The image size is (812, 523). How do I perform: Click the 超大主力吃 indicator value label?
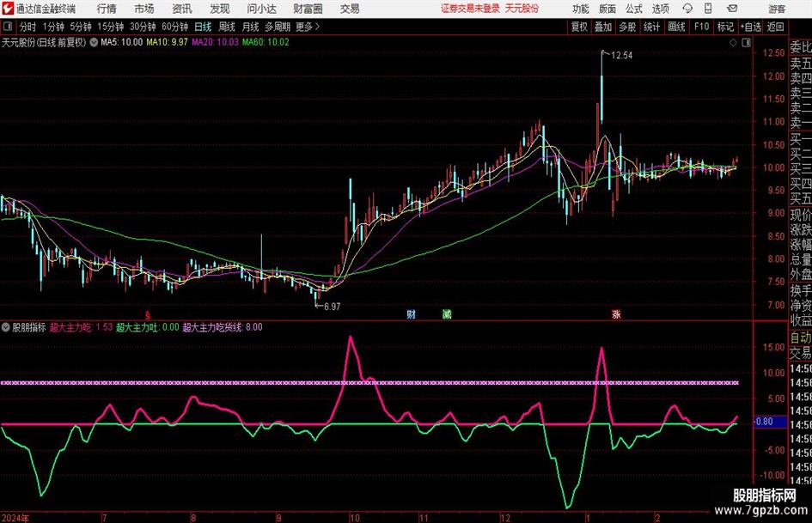pos(82,327)
